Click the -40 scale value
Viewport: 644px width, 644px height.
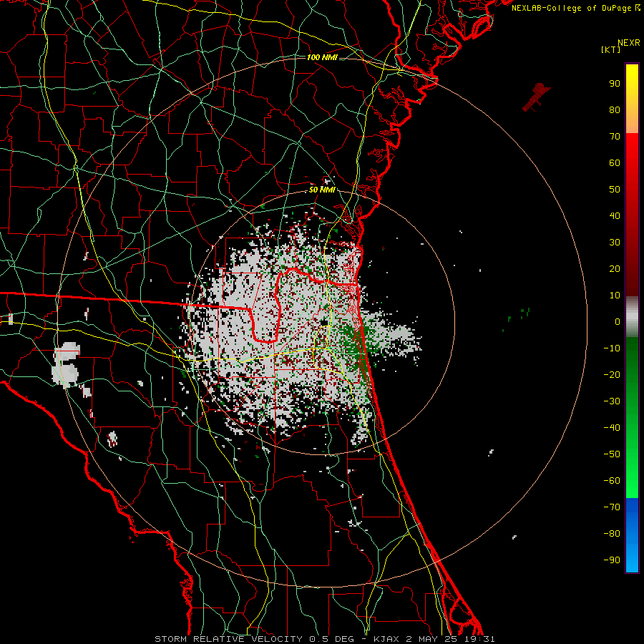coord(612,428)
